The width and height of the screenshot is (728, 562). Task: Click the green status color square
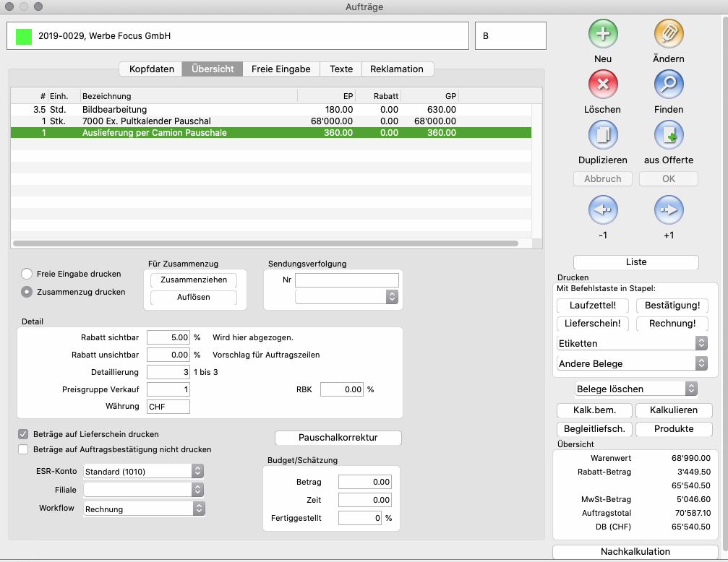point(25,35)
